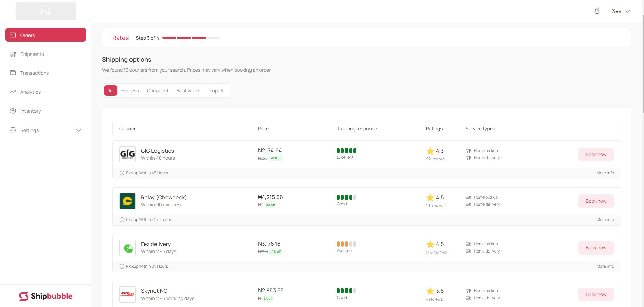The width and height of the screenshot is (644, 307).
Task: Click the Inventory box icon
Action: coord(13,111)
